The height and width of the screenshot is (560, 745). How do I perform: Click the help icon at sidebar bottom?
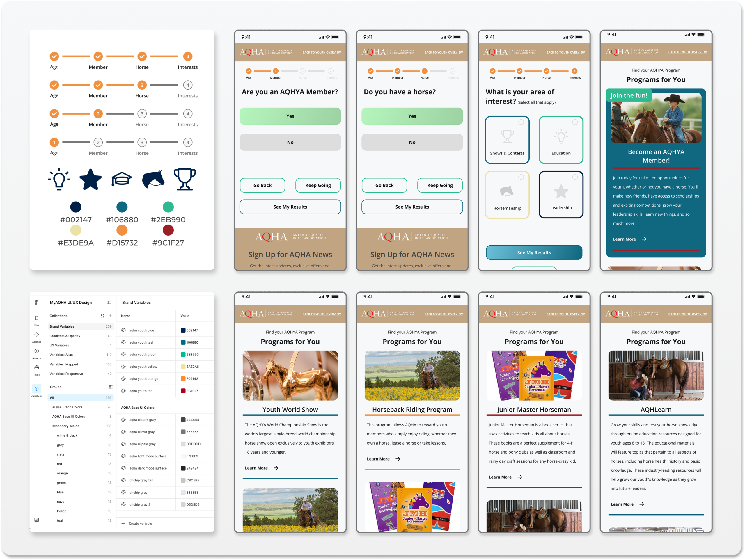(36, 520)
